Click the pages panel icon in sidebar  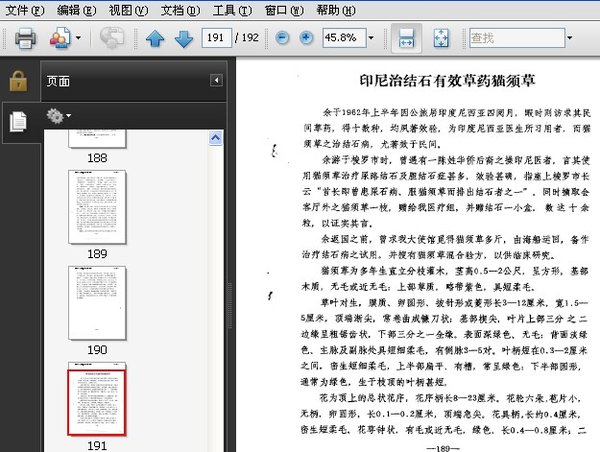click(x=18, y=122)
